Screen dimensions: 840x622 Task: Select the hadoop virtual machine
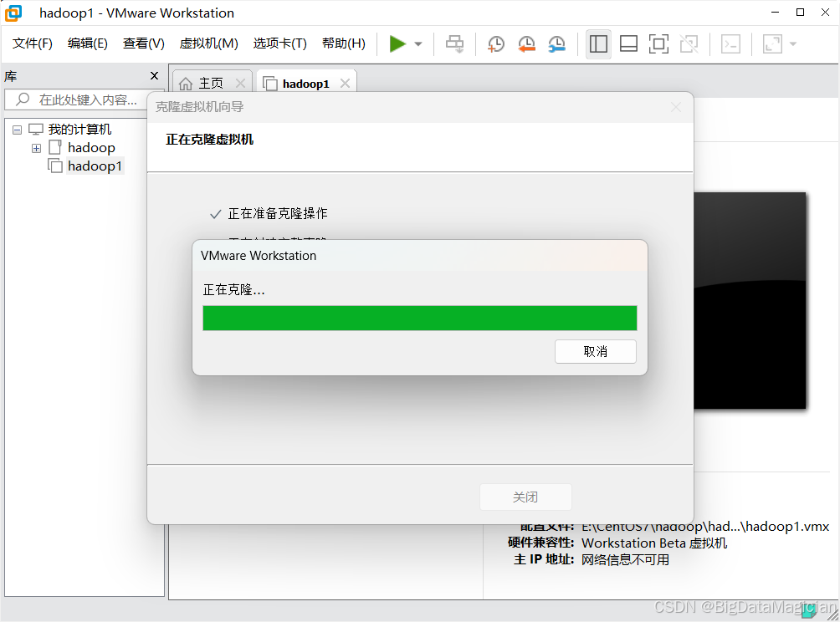click(x=91, y=147)
